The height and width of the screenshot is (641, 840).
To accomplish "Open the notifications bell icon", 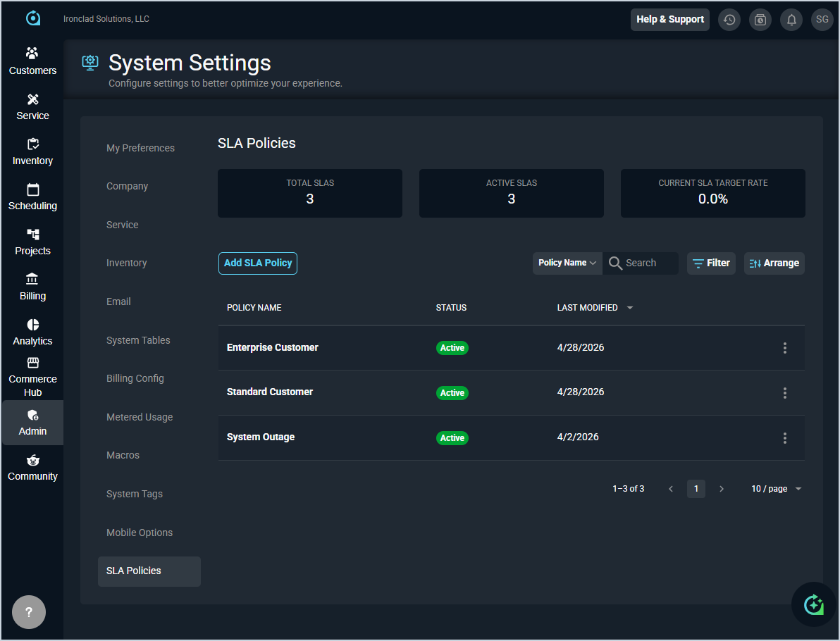I will (791, 20).
